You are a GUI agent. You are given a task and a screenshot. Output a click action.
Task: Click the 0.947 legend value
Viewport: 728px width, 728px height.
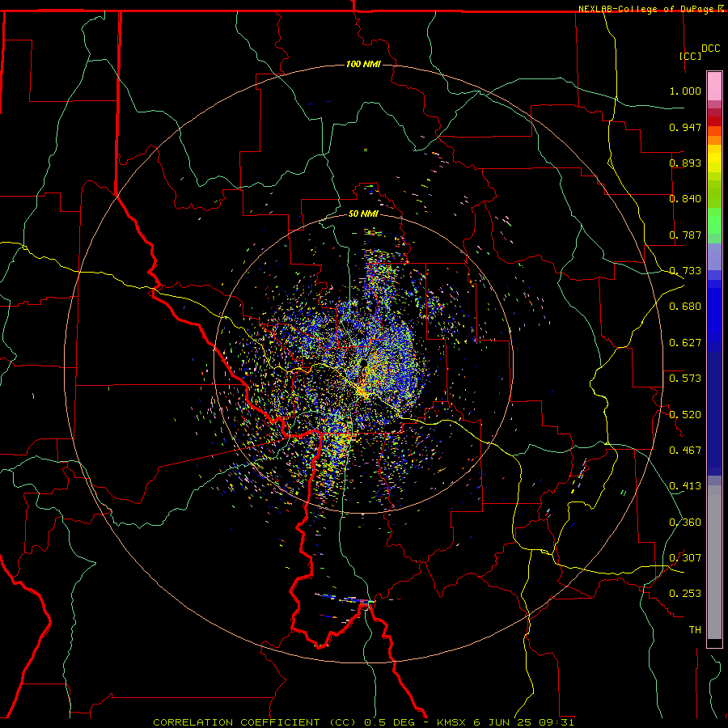[x=685, y=127]
